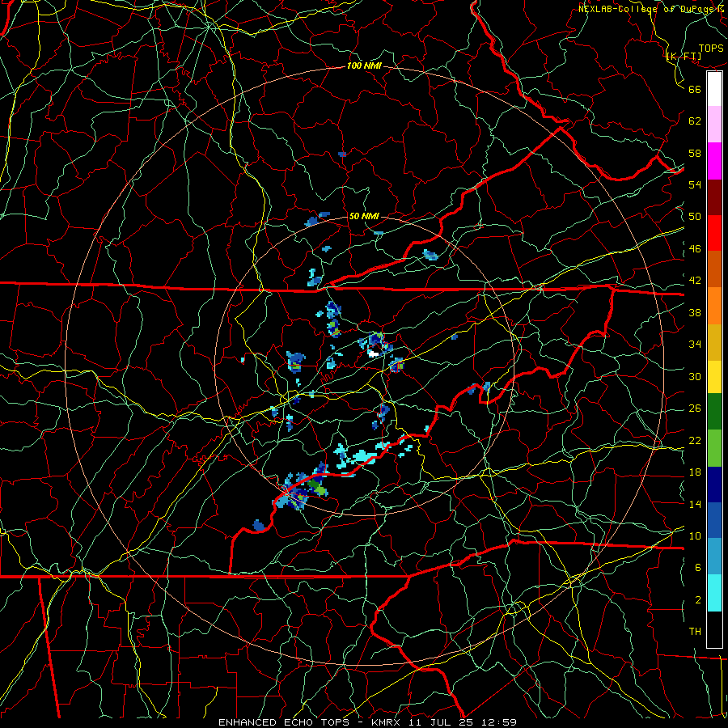Click the "TOPS" legend title
Viewport: 728px width, 728px height.
click(711, 49)
